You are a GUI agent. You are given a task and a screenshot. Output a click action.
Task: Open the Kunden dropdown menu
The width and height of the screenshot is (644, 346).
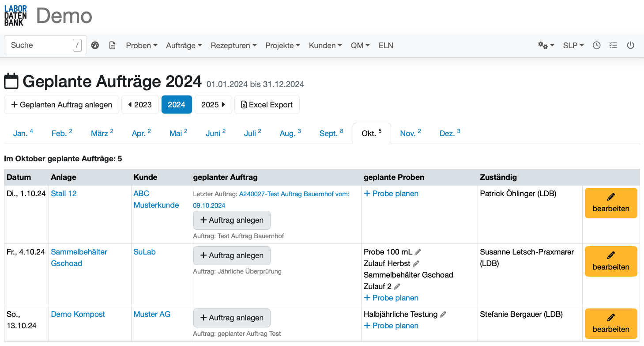coord(325,46)
